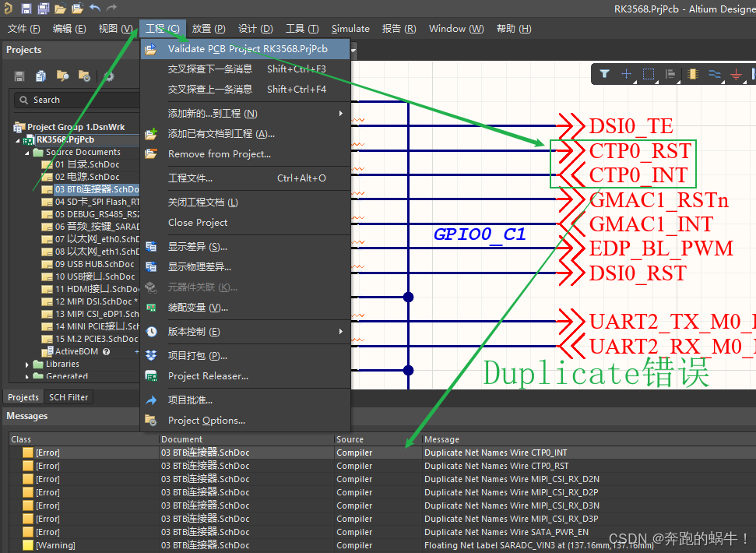Select the move object cross tool
The width and height of the screenshot is (756, 553).
626,74
